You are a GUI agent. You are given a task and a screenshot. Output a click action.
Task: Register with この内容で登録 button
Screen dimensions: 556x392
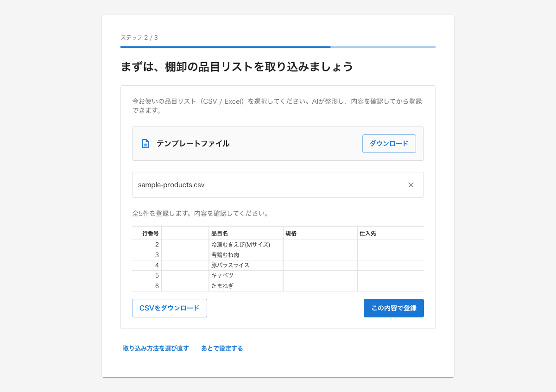pyautogui.click(x=394, y=308)
